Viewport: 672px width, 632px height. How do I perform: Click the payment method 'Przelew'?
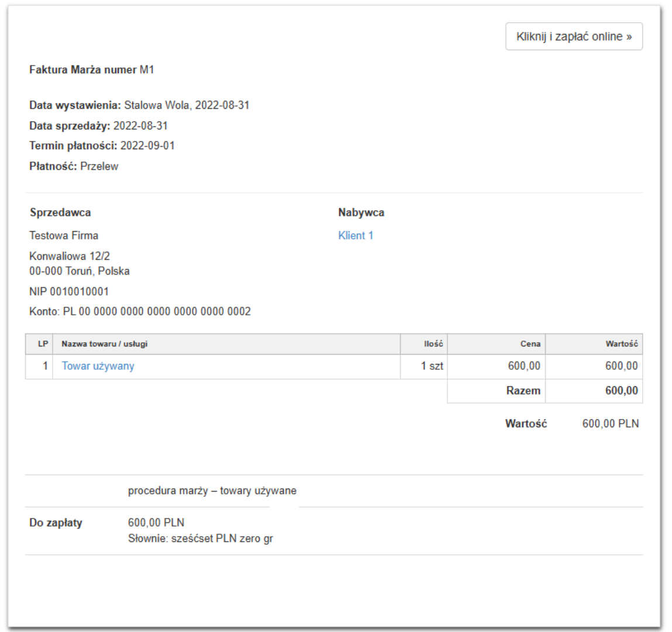pos(99,166)
